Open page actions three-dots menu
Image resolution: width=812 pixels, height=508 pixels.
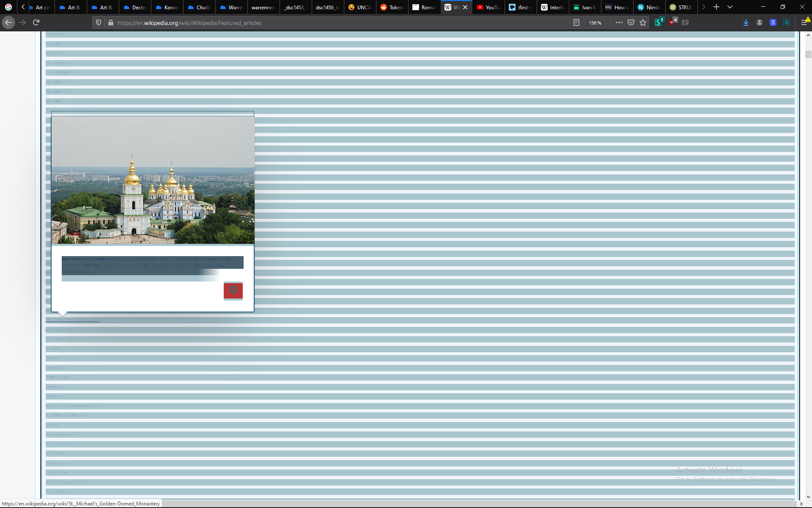pos(619,23)
